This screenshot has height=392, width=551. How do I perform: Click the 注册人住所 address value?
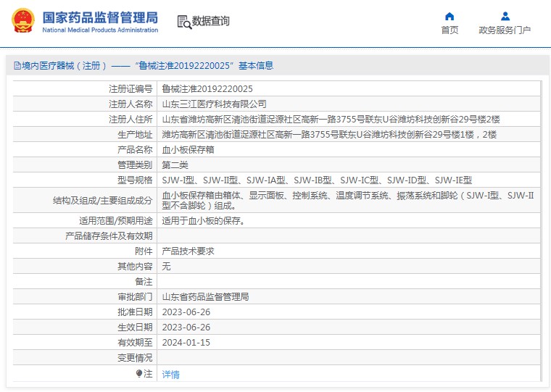[331, 120]
